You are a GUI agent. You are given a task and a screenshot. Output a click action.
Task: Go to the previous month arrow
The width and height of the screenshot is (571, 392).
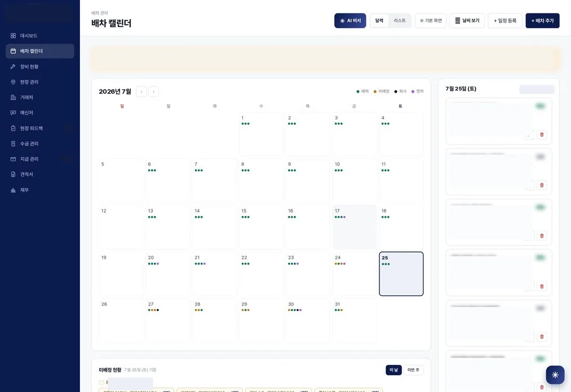pyautogui.click(x=141, y=92)
